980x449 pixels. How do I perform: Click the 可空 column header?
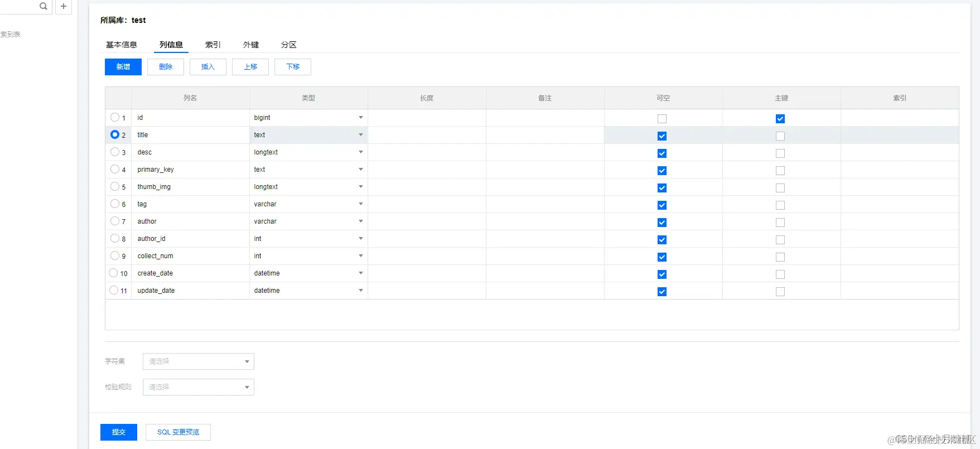(x=663, y=98)
